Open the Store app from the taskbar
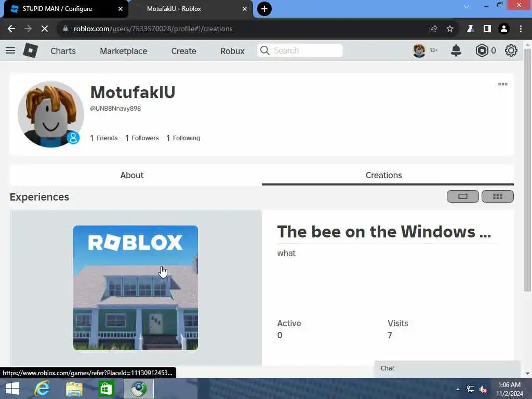The height and width of the screenshot is (399, 532). [x=106, y=389]
